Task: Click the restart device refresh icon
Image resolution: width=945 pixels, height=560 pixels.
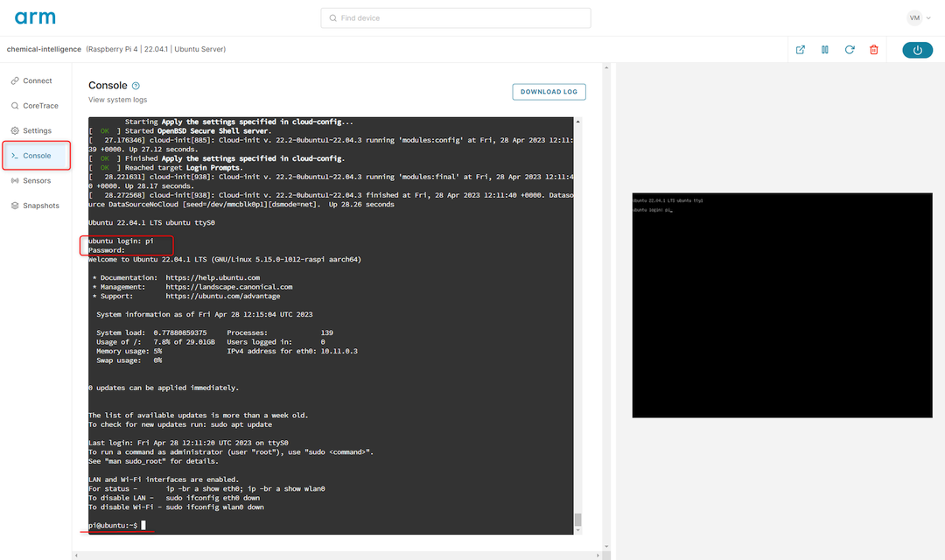Action: click(x=849, y=50)
